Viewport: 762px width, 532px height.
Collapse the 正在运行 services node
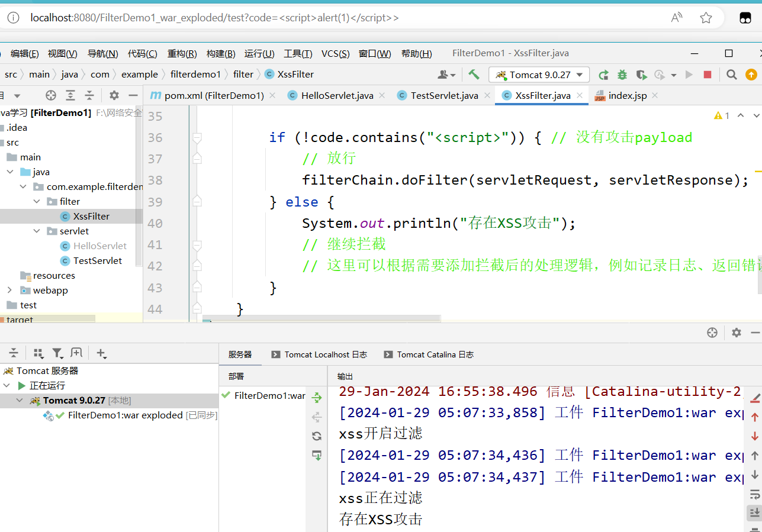click(7, 385)
